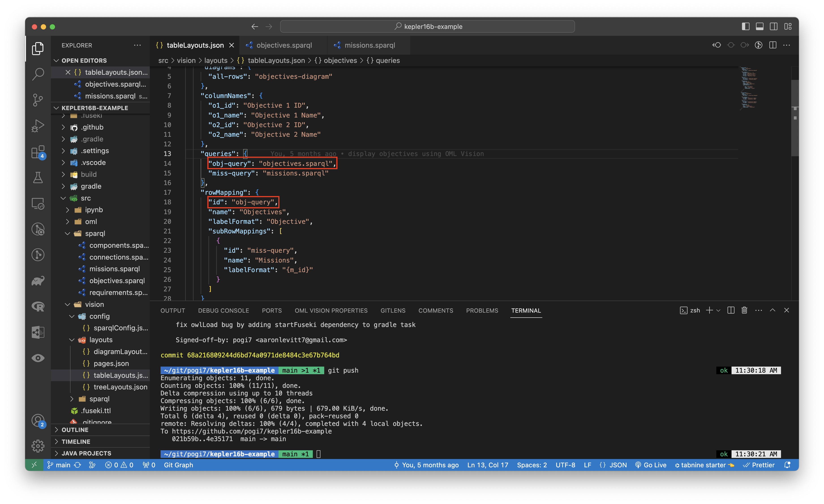Collapse the OPEN EDITORS section
824x504 pixels.
[x=100, y=60]
